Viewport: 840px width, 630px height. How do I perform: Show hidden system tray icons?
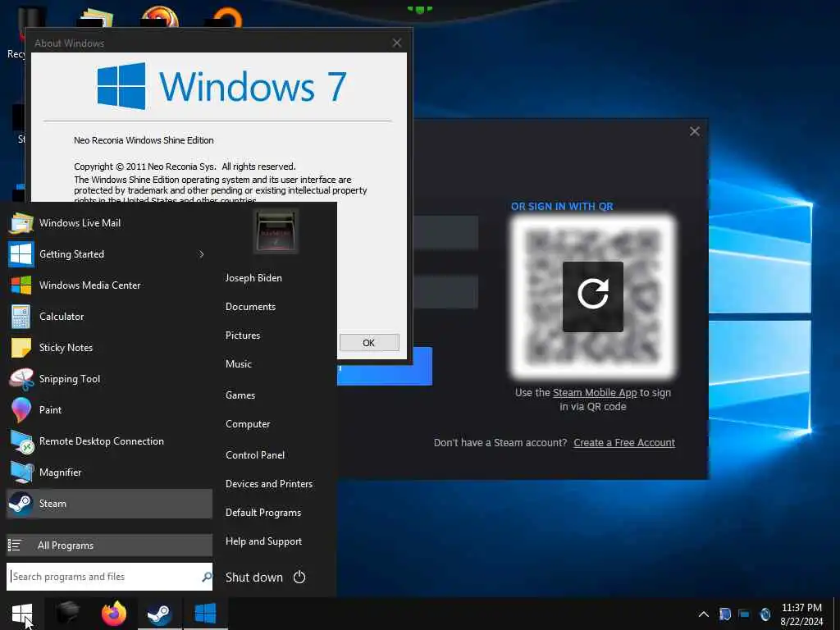pos(704,614)
